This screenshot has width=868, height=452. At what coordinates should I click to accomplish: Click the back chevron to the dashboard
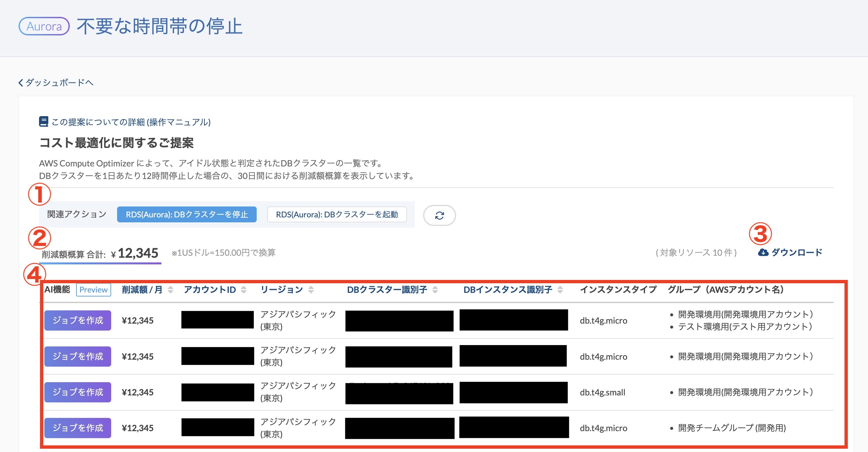pyautogui.click(x=21, y=83)
